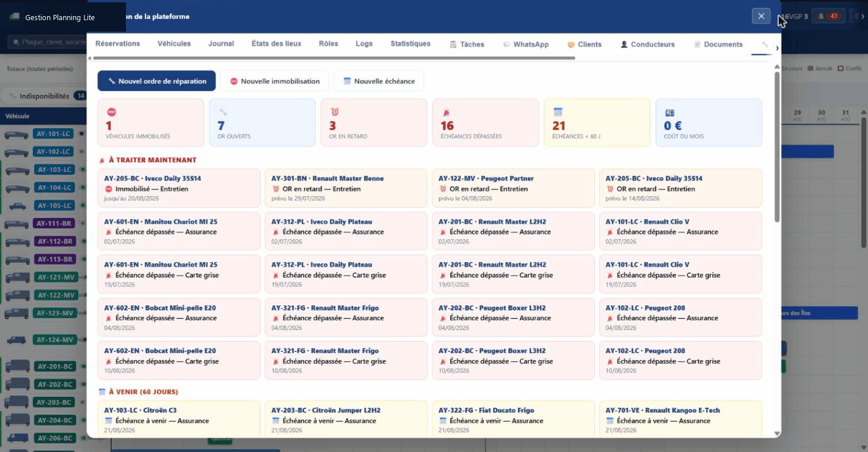Open AY-122-MV Peugeot Partner card
The image size is (868, 452).
pyautogui.click(x=513, y=188)
